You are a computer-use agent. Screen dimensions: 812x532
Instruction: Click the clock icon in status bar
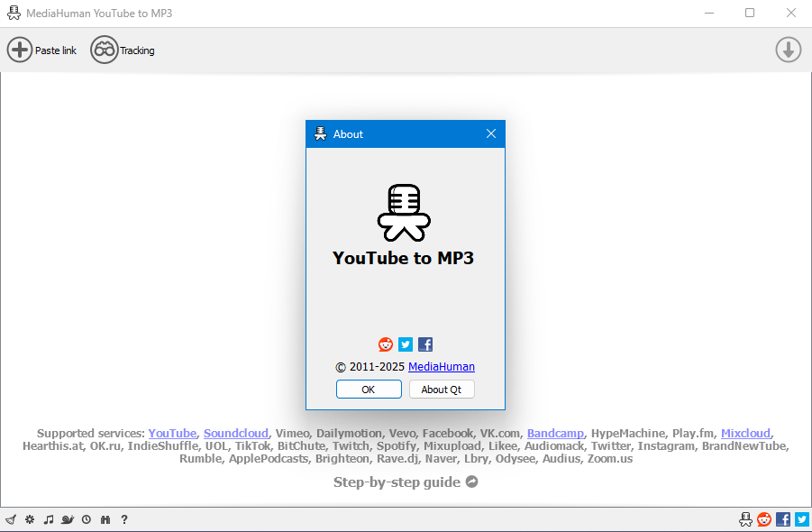[x=87, y=519]
